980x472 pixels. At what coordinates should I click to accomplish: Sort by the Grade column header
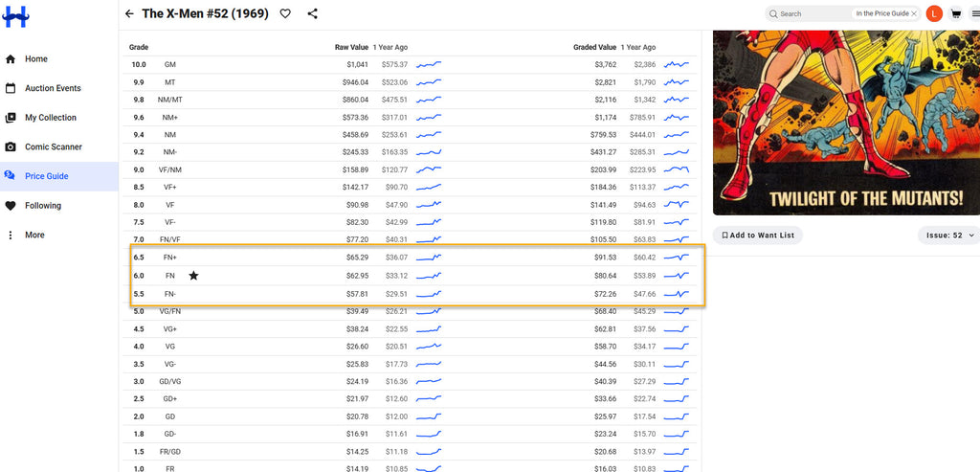[x=139, y=48]
